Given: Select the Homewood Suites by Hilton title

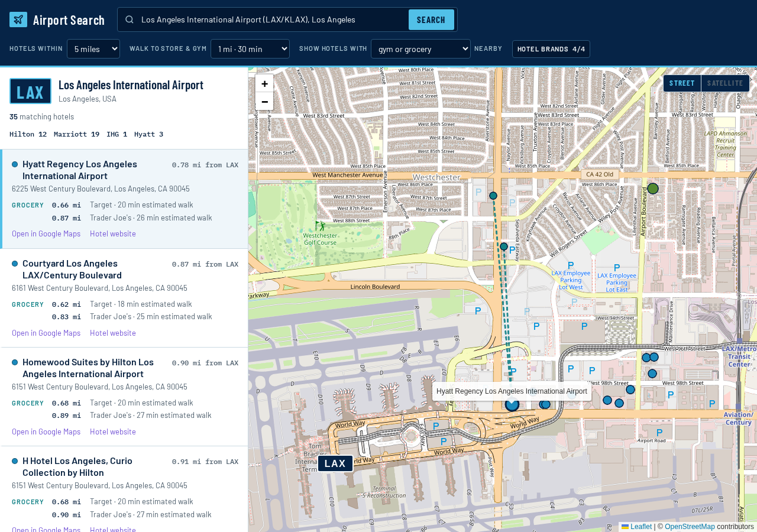Looking at the screenshot, I should pyautogui.click(x=88, y=368).
